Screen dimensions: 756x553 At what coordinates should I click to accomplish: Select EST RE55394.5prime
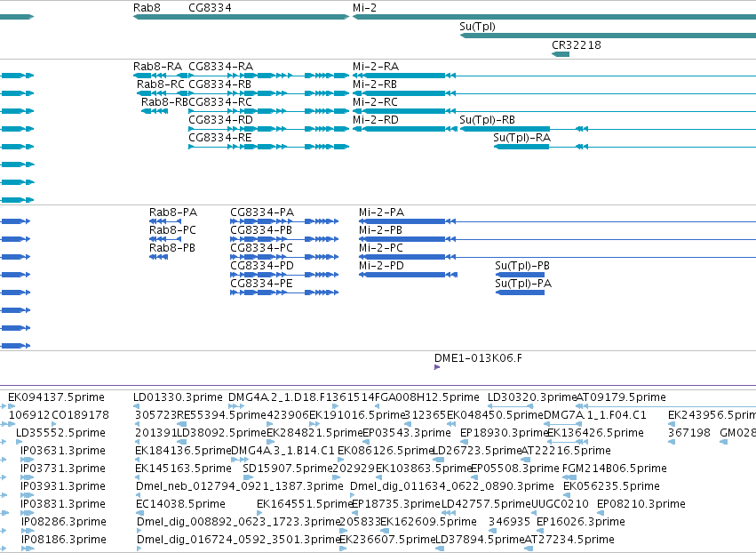(x=222, y=415)
